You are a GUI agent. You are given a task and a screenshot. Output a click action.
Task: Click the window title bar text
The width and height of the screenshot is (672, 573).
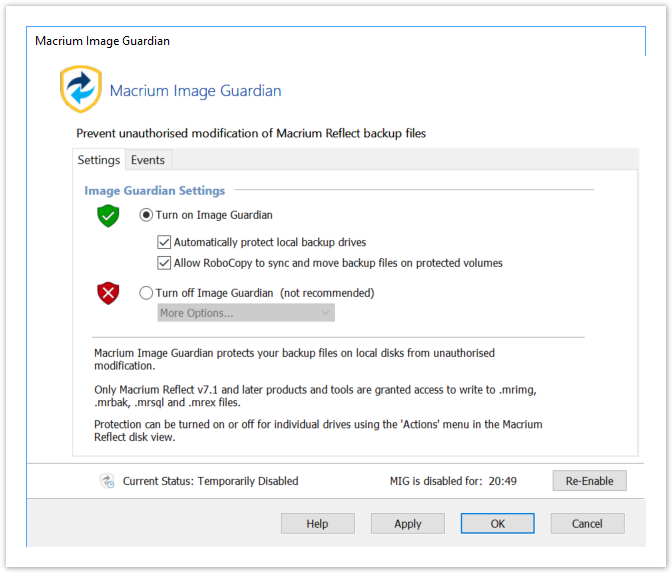102,41
